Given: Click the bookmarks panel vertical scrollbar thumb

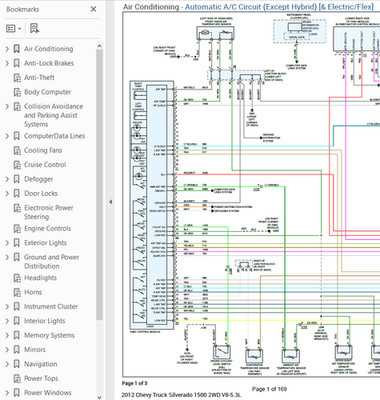Looking at the screenshot, I should point(99,185).
